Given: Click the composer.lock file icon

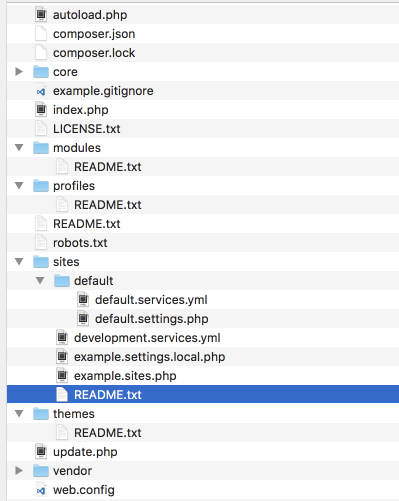Looking at the screenshot, I should (41, 53).
